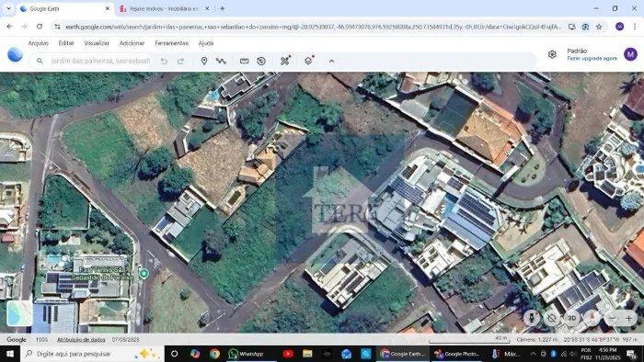This screenshot has height=362, width=644.
Task: Zoom out with the minus button
Action: (613, 318)
